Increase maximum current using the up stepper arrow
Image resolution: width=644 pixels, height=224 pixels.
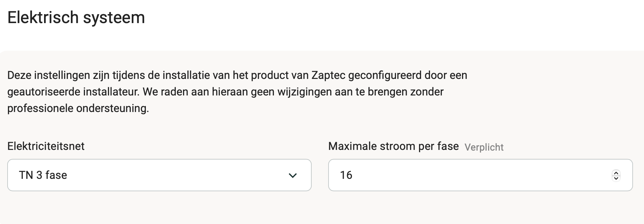(x=616, y=173)
